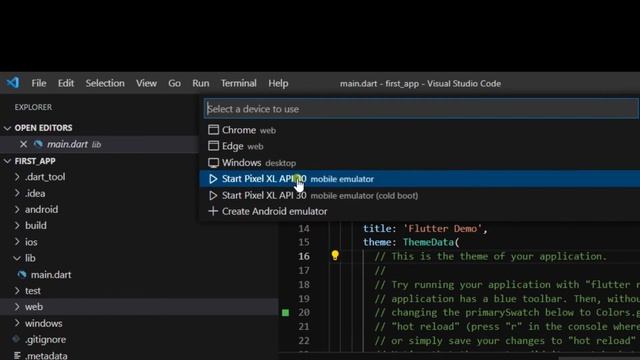The height and width of the screenshot is (360, 640).
Task: Click ThemeData on line 15
Action: point(428,242)
